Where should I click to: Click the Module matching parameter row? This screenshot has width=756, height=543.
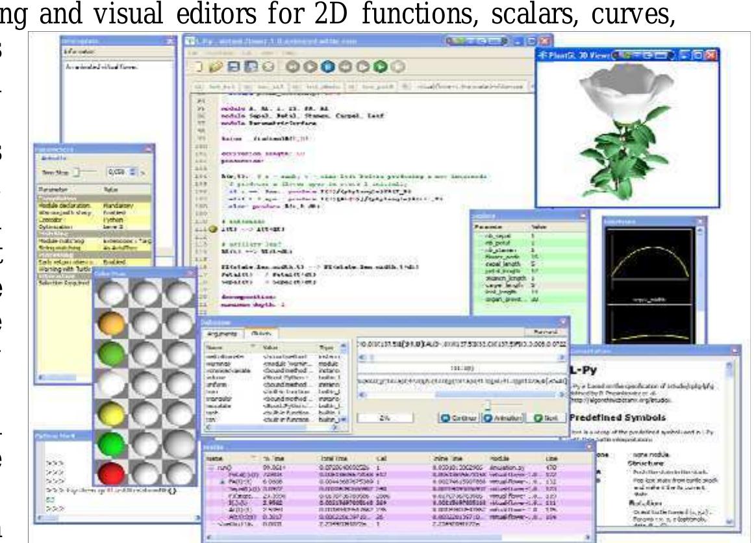point(95,240)
